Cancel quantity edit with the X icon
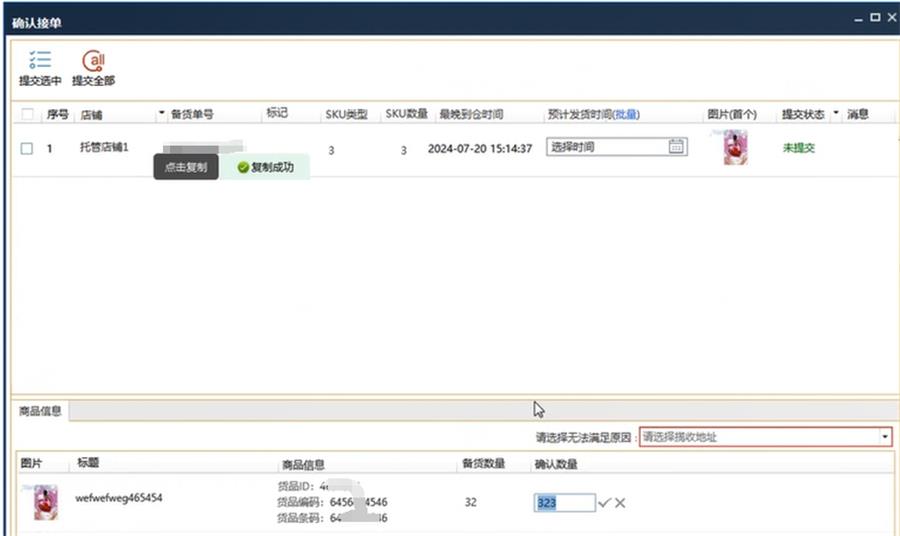This screenshot has height=536, width=900. coord(620,503)
